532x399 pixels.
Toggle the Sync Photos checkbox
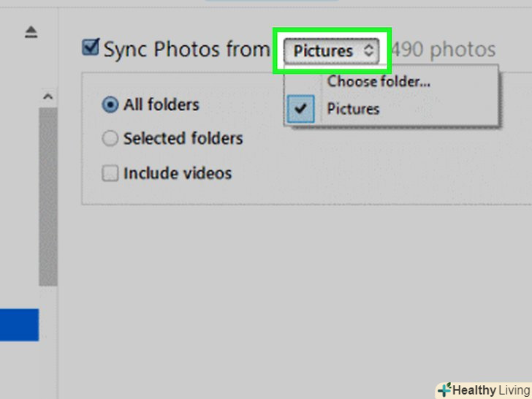[x=91, y=49]
